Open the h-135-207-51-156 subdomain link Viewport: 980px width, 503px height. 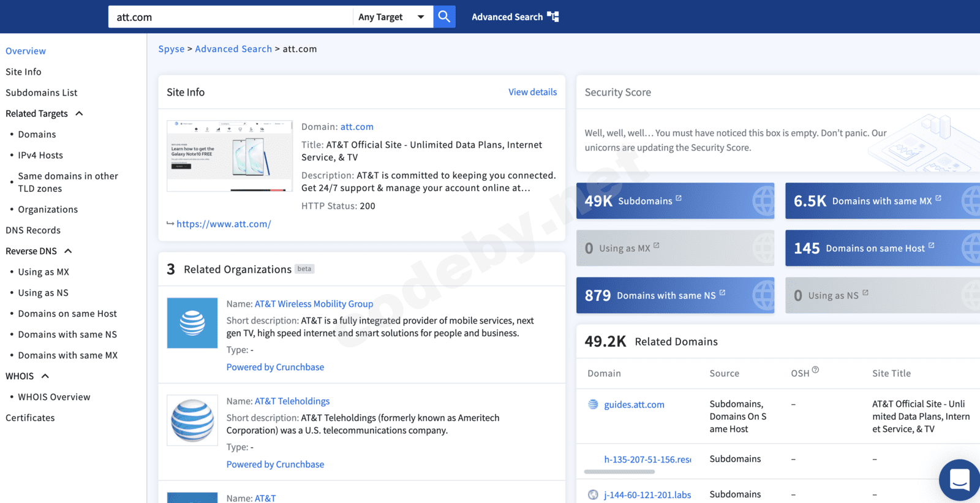(647, 460)
